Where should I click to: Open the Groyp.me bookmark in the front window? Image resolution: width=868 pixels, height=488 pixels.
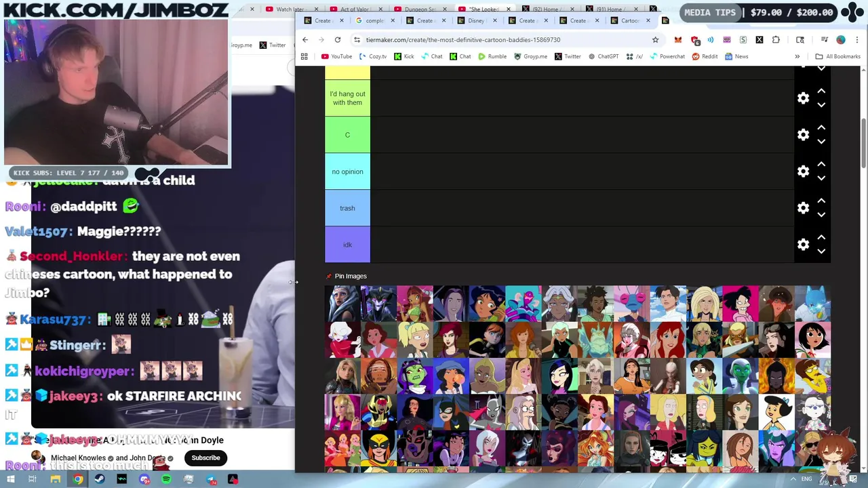pos(530,56)
